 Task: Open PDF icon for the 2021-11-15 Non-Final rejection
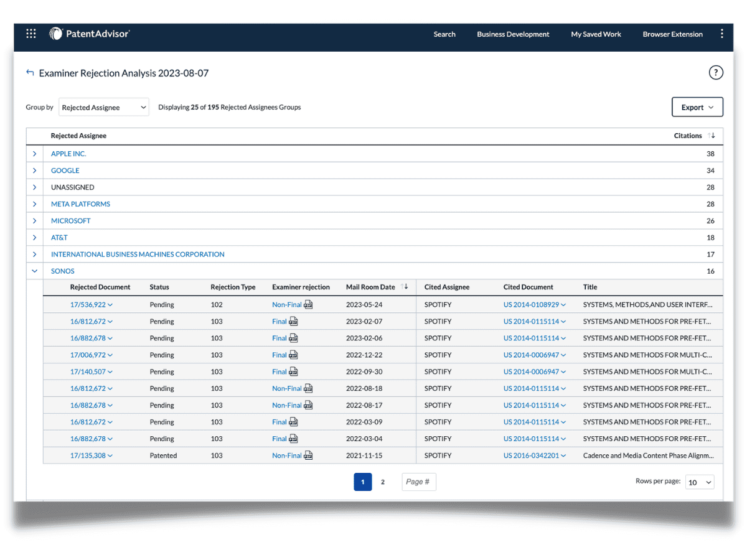[308, 455]
